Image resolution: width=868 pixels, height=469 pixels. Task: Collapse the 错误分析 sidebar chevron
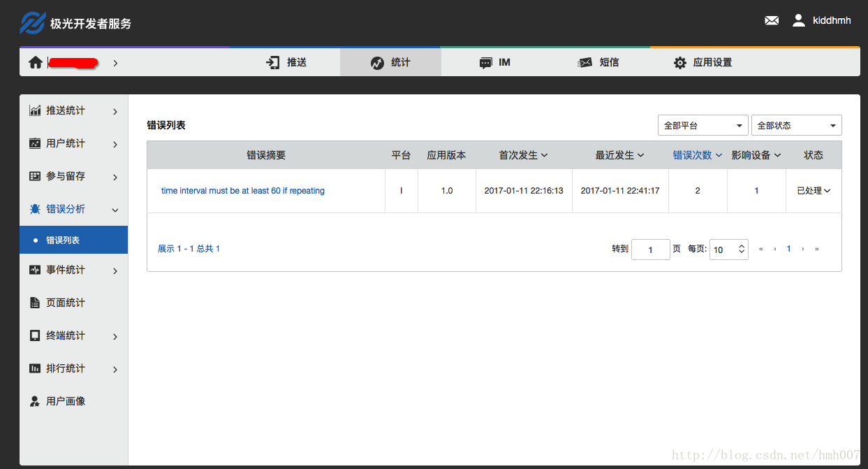coord(115,210)
